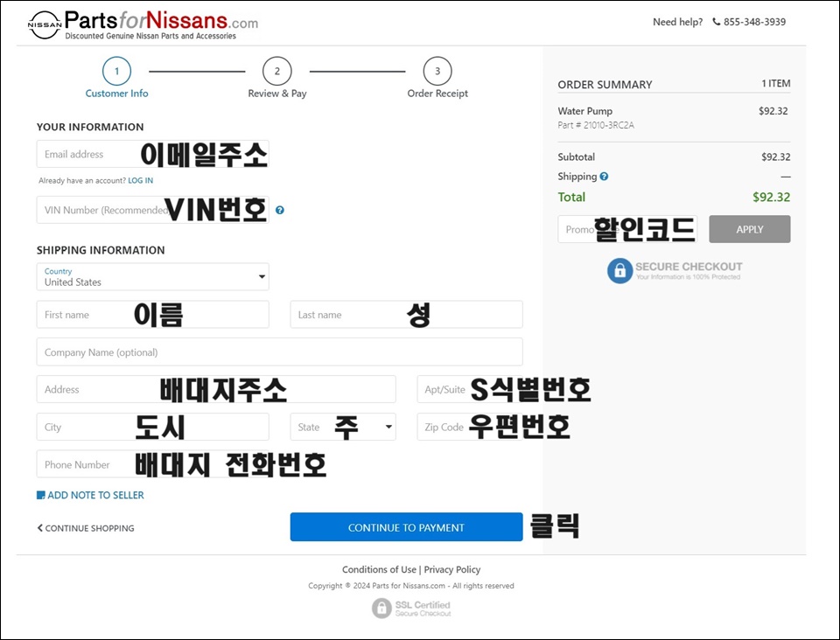Click the Company Name (optional) field

pos(279,351)
